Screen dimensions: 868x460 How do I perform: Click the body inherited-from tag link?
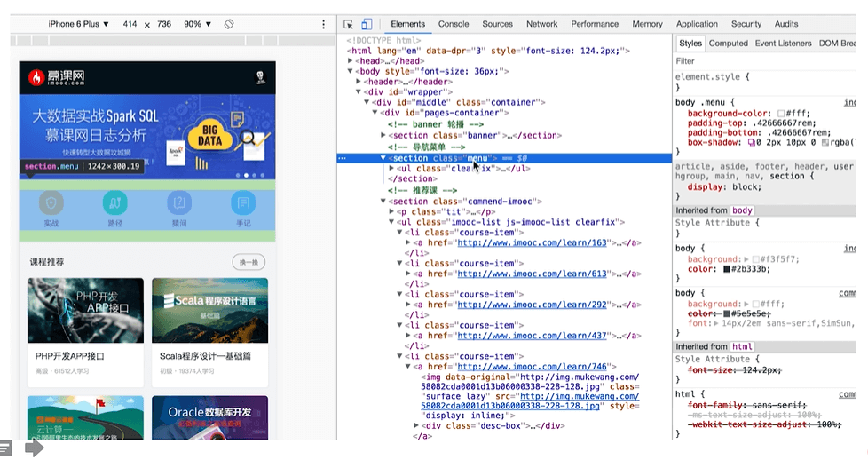click(742, 210)
